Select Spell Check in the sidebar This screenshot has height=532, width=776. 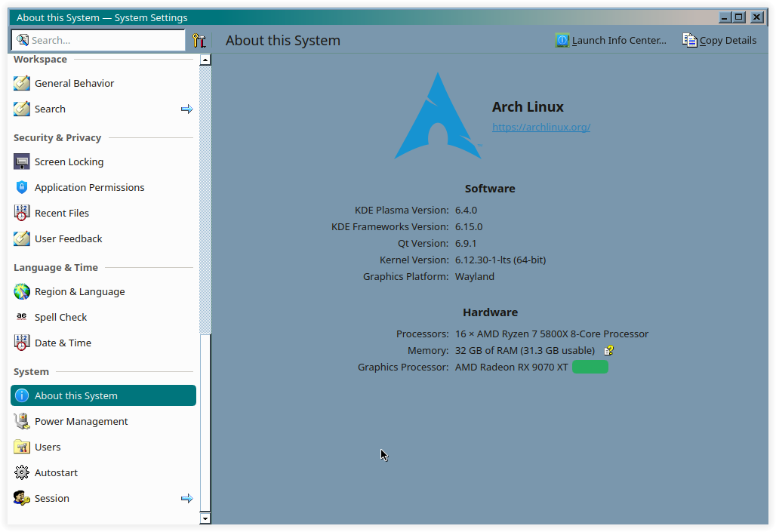103,317
